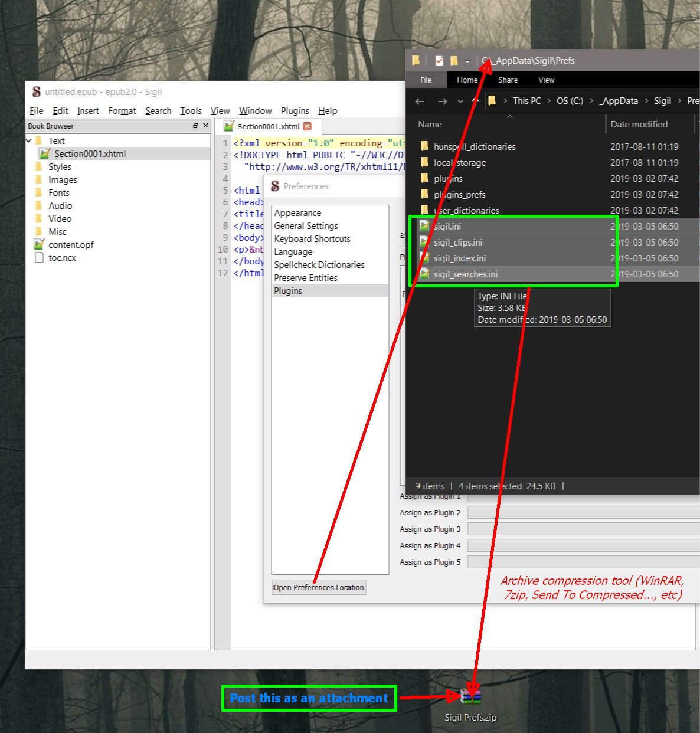The height and width of the screenshot is (733, 700).
Task: Click the Sigil app logo in title bar
Action: [x=37, y=91]
